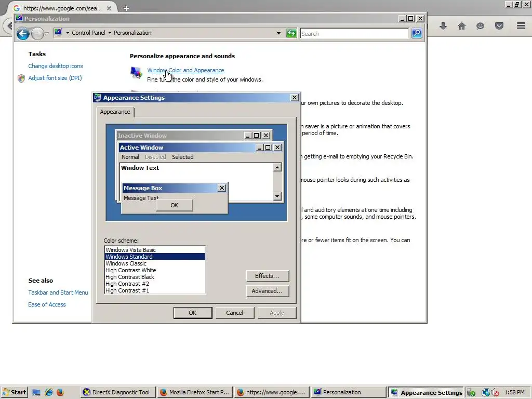Viewport: 532px width, 399px height.
Task: Click Normal menu item in preview
Action: coord(130,157)
